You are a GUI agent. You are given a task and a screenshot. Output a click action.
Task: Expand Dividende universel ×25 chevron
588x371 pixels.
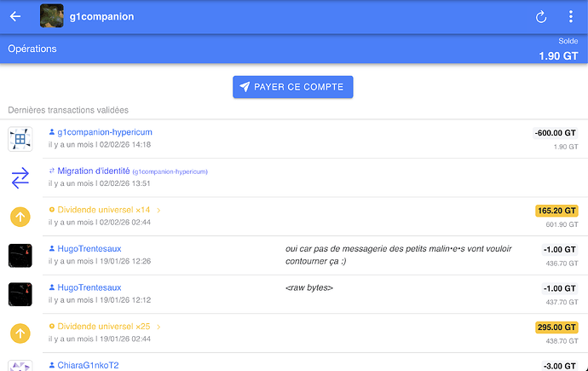(x=159, y=326)
